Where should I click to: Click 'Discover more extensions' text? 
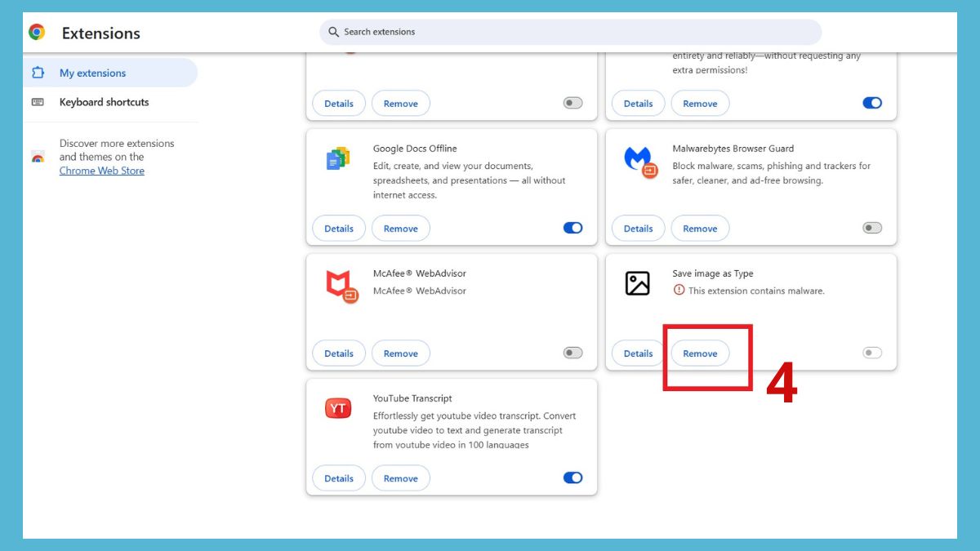pyautogui.click(x=117, y=143)
